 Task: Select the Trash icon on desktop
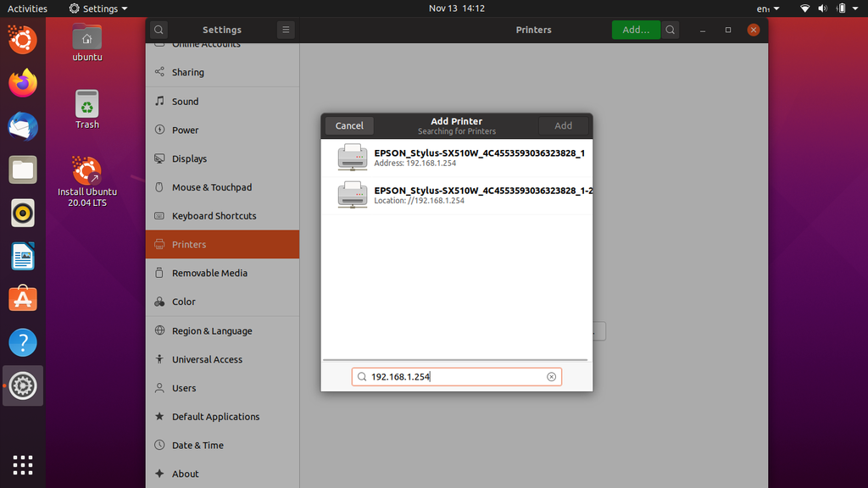[87, 109]
